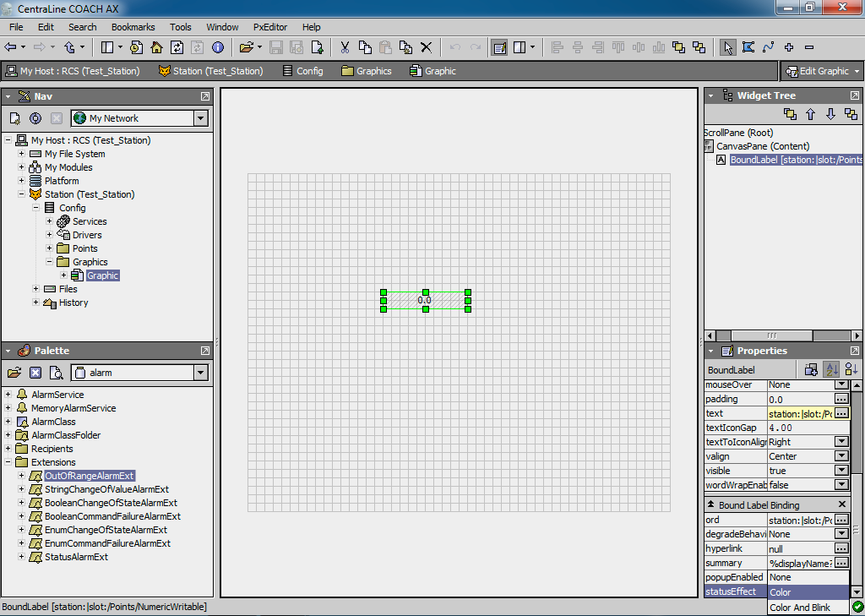Click the Nav panel New Tree icon
865x616 pixels.
pos(15,118)
